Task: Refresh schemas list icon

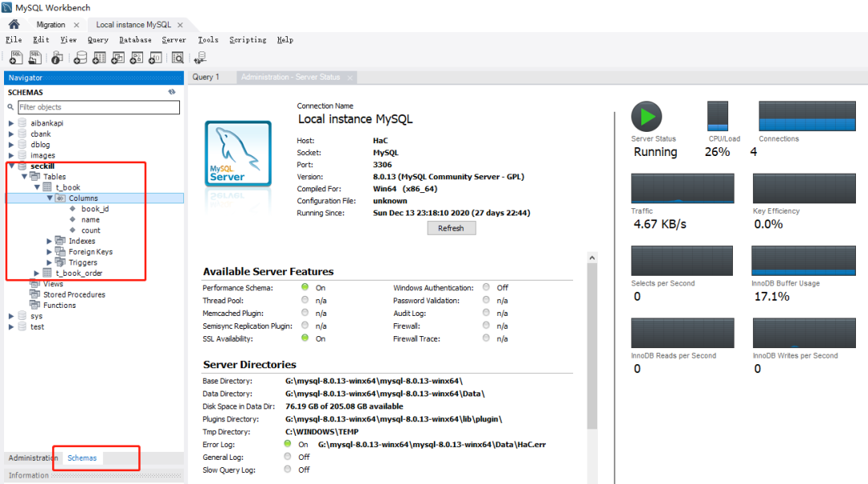Action: [x=172, y=92]
